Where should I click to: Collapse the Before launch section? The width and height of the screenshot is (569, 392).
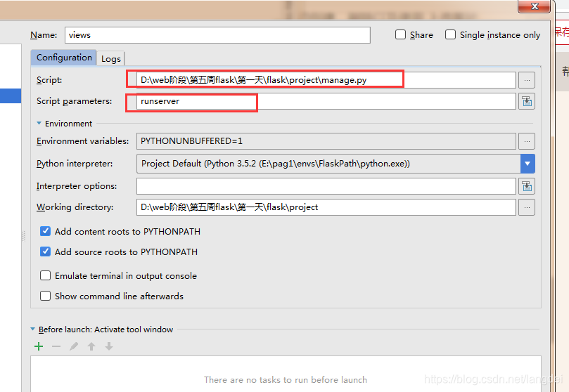click(x=32, y=329)
